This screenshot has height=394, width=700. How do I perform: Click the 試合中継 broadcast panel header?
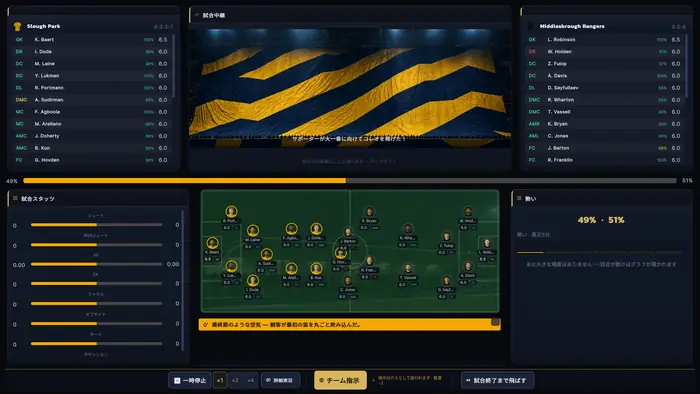(350, 15)
